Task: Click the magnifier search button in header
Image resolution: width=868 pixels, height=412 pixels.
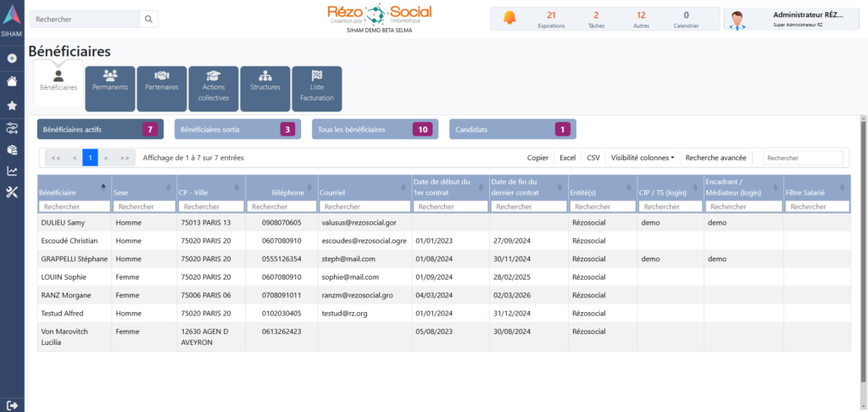Action: (148, 19)
